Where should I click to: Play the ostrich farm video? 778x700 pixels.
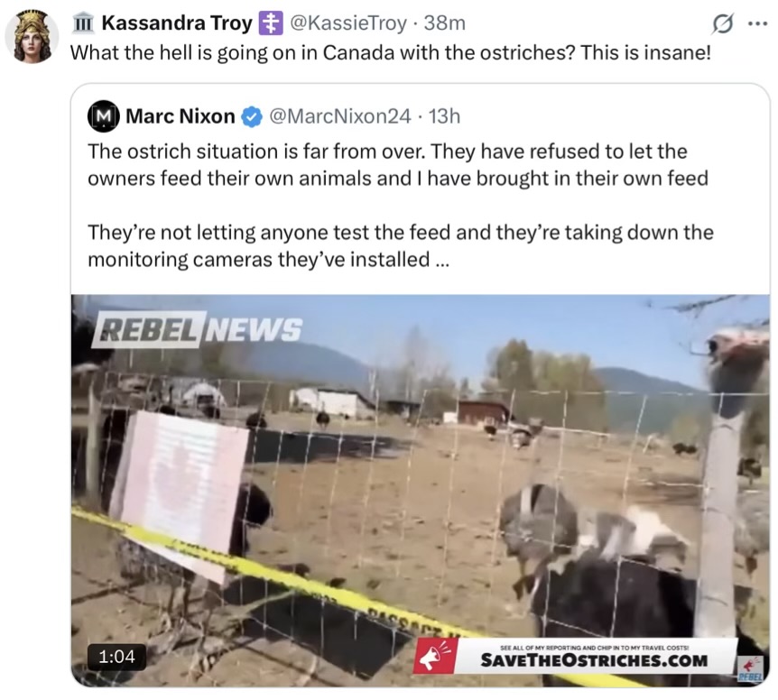click(421, 491)
